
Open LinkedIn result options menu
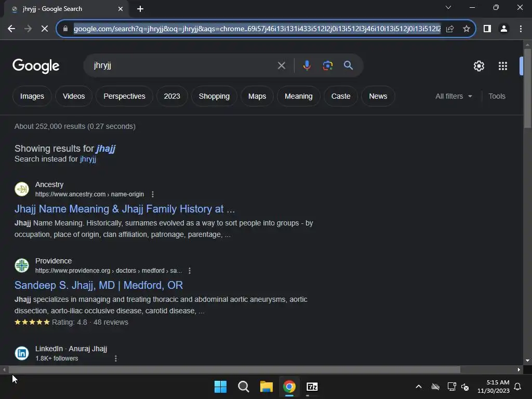coord(116,358)
